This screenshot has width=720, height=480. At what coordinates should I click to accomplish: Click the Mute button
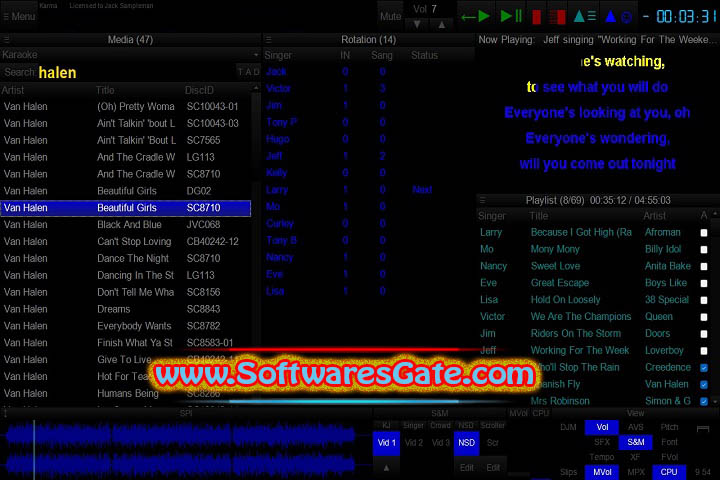[390, 17]
